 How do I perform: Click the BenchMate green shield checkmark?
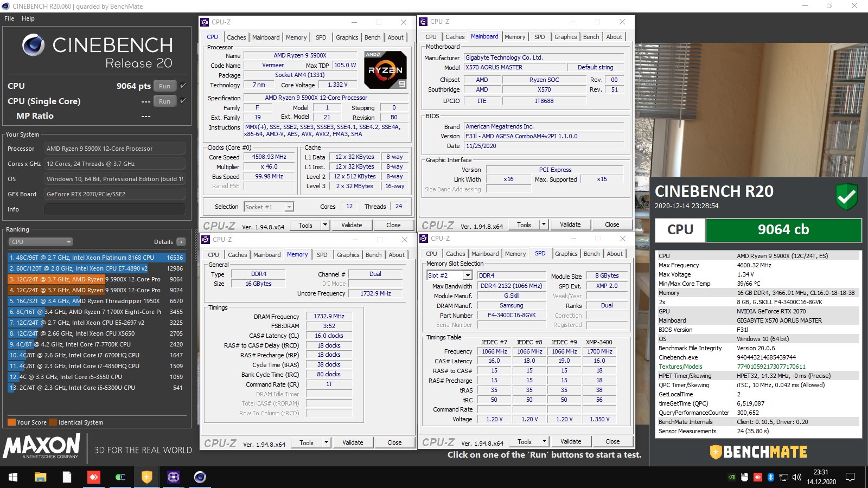click(x=846, y=197)
